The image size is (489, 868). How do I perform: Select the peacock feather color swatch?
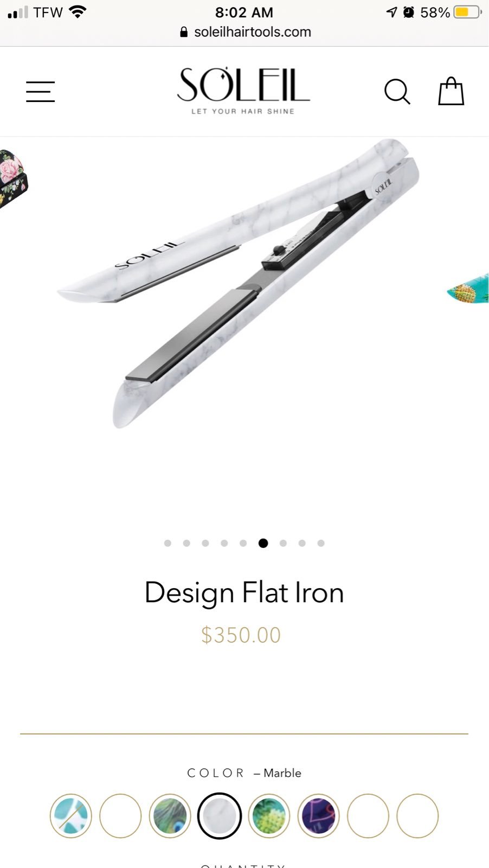170,815
